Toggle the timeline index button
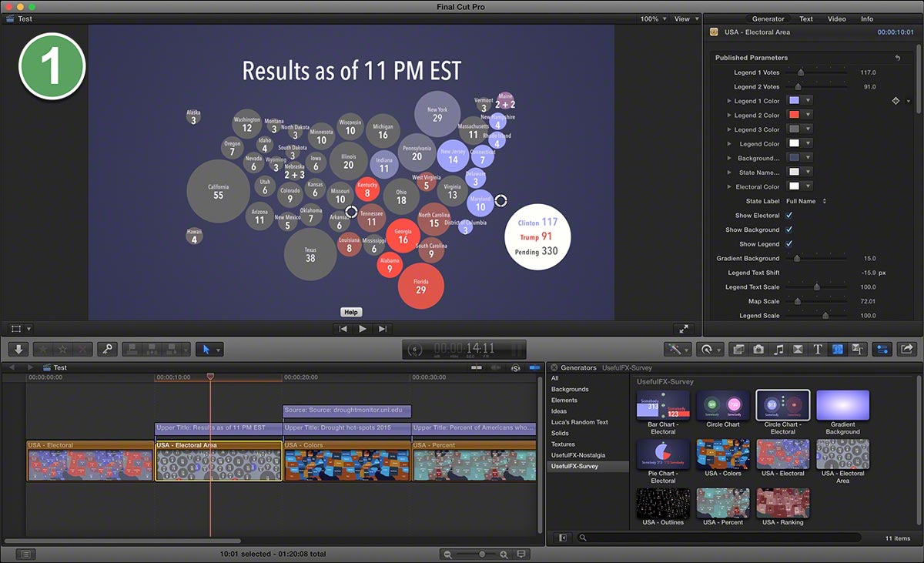The image size is (924, 563). (x=25, y=554)
